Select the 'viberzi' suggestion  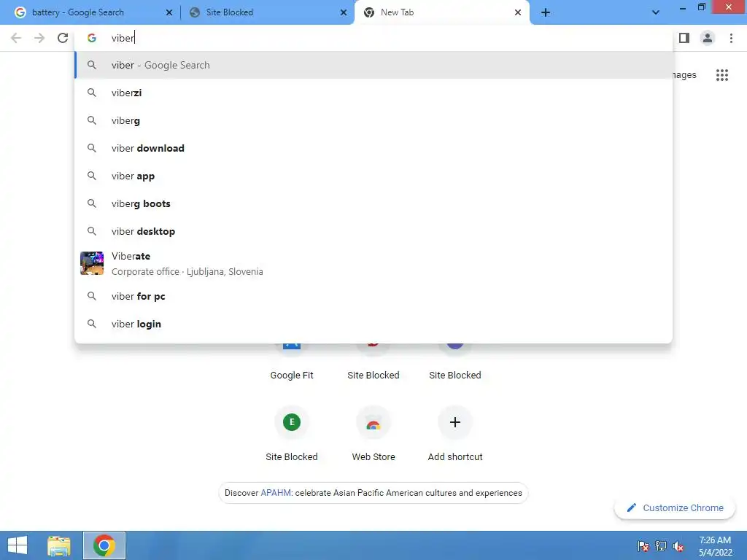[x=373, y=93]
